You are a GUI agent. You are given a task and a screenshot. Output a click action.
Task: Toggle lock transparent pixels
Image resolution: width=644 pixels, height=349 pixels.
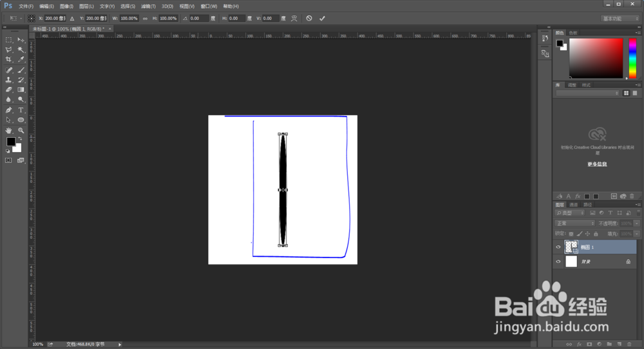point(571,234)
